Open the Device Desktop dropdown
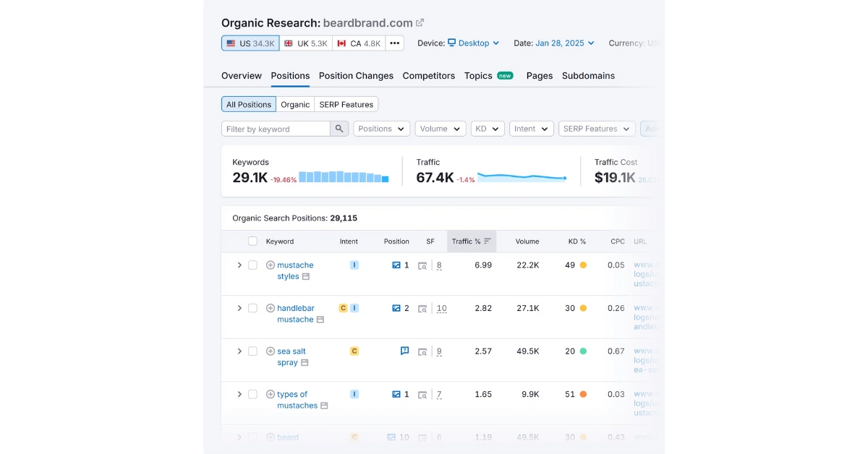Image resolution: width=868 pixels, height=454 pixels. click(x=474, y=43)
